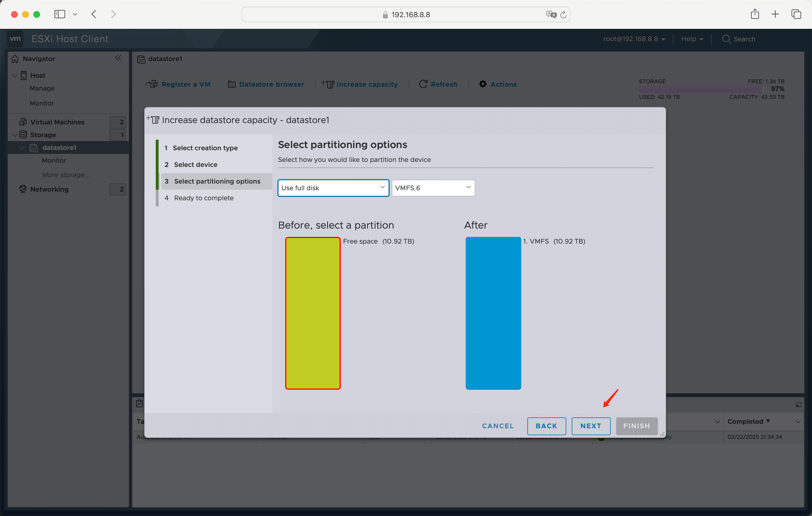Image resolution: width=812 pixels, height=516 pixels.
Task: Click BACK in the wizard
Action: coord(546,426)
